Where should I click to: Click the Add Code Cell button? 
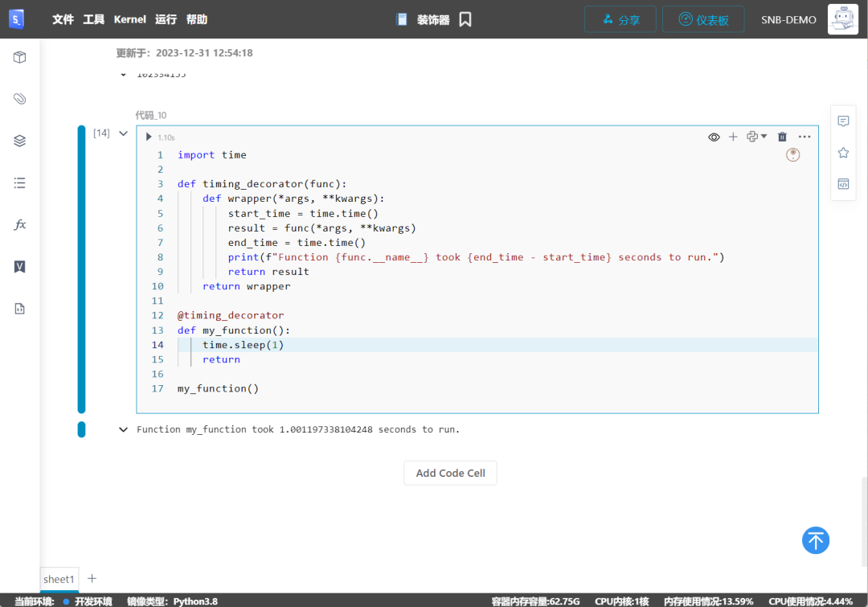(x=450, y=473)
